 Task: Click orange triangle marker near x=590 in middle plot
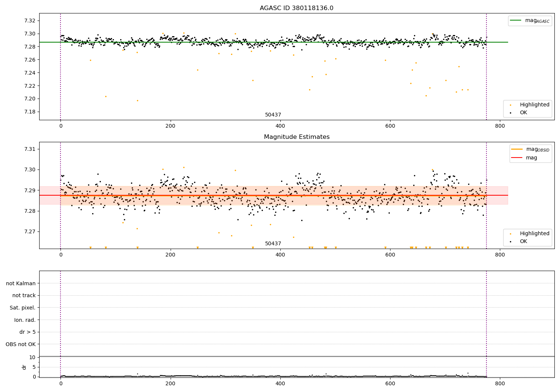pyautogui.click(x=385, y=248)
